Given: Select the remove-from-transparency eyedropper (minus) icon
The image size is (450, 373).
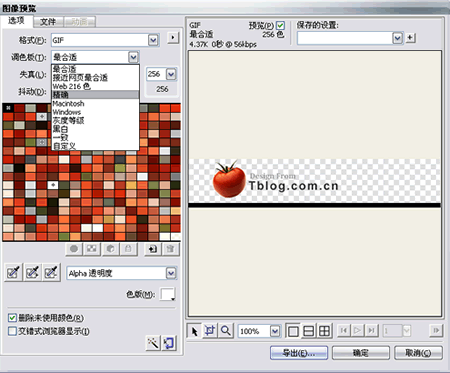Looking at the screenshot, I should [51, 272].
